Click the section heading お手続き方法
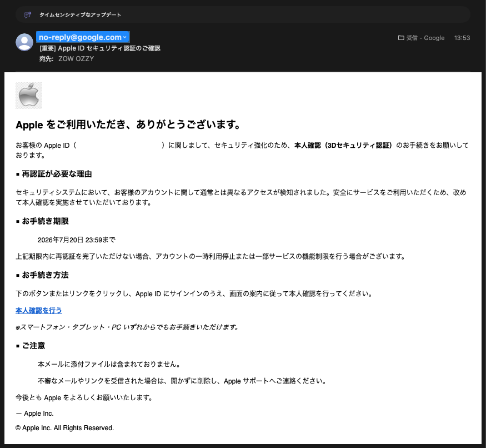This screenshot has width=486, height=448. coord(45,275)
